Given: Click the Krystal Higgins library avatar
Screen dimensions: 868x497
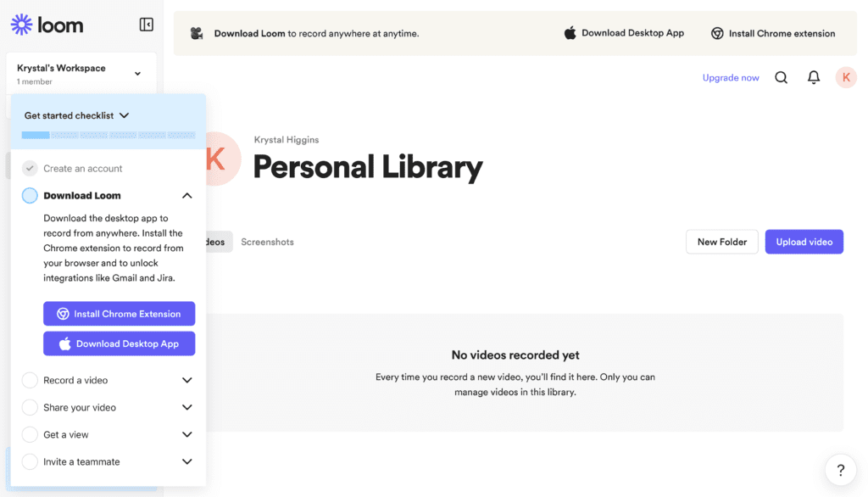Looking at the screenshot, I should pyautogui.click(x=219, y=159).
